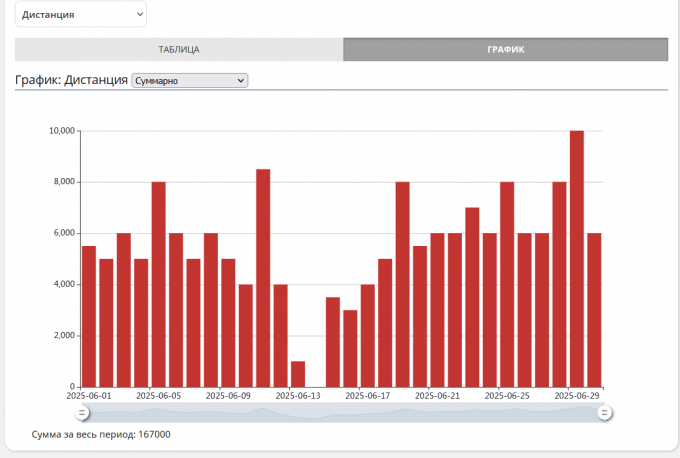The width and height of the screenshot is (680, 458).
Task: Click the 10,000 y-axis label
Action: coord(62,131)
